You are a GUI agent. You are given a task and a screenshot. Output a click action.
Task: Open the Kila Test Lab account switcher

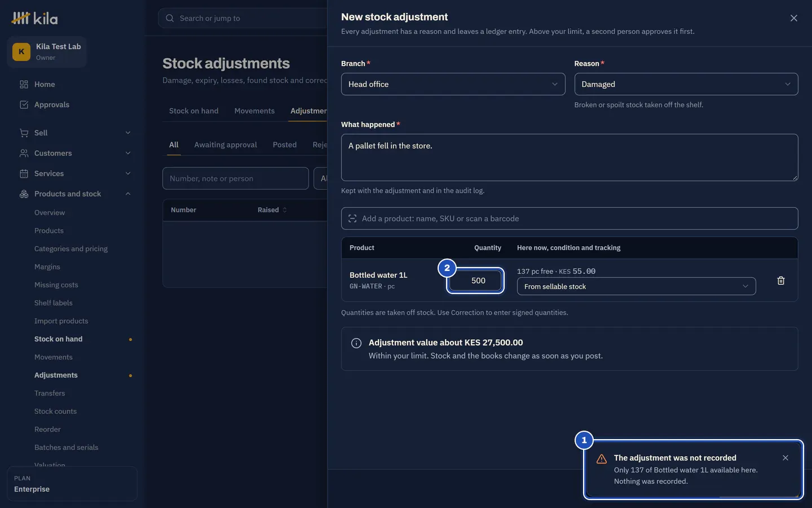(47, 52)
